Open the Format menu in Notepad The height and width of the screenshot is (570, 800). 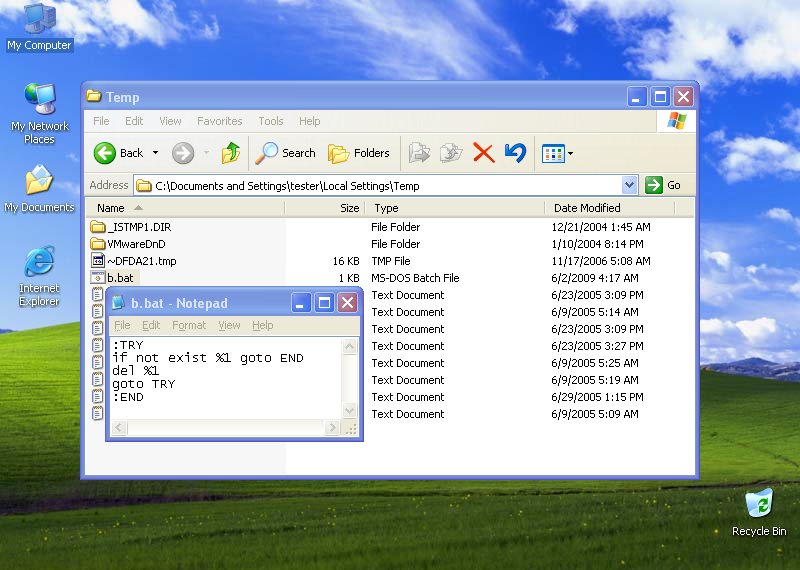[189, 325]
